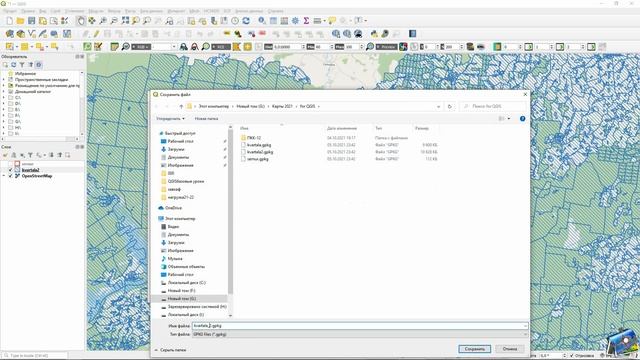Click the Open Project folder icon in QGIS toolbar
This screenshot has height=360, width=640.
[x=20, y=21]
